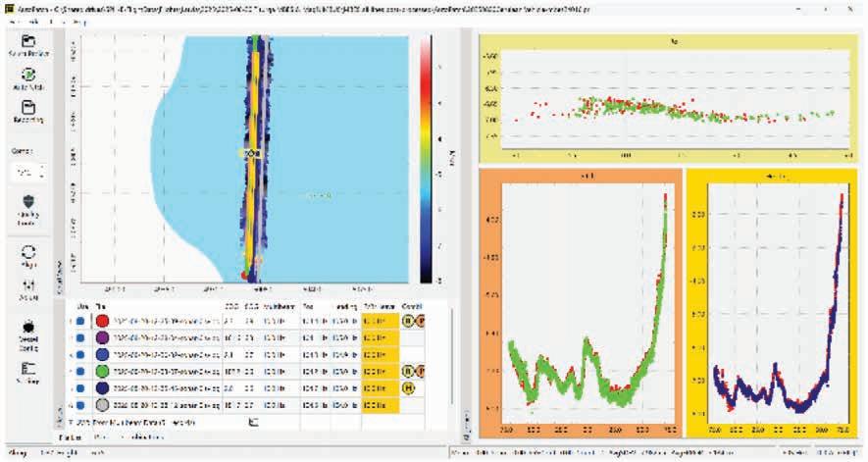Click the B conflict badge in the red file row
This screenshot has height=462, width=868.
tap(408, 321)
